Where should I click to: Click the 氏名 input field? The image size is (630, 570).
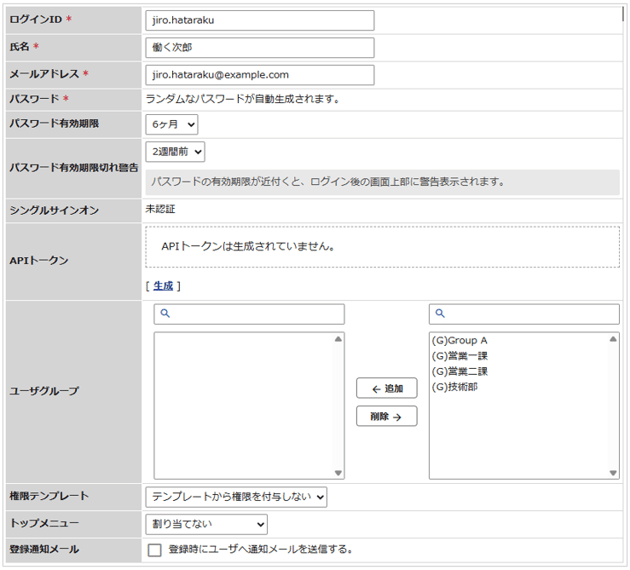(260, 47)
